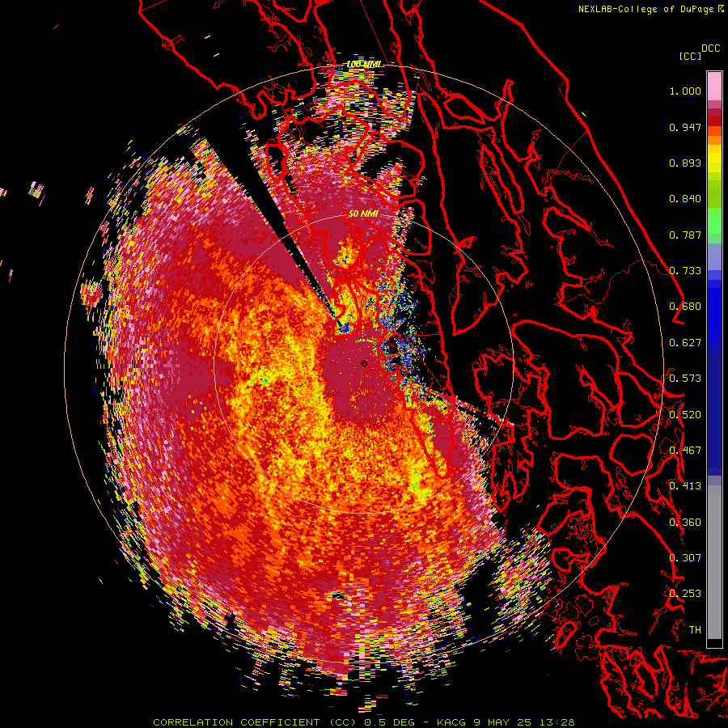Viewport: 728px width, 728px height.
Task: Click the TH threshold label
Action: [x=695, y=630]
